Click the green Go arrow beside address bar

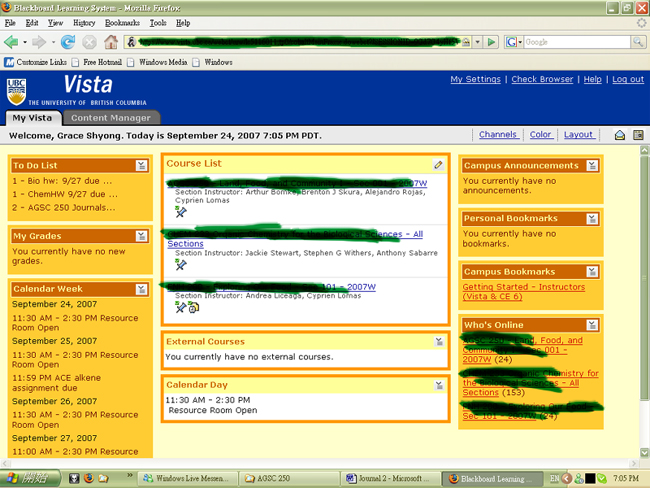tap(491, 42)
